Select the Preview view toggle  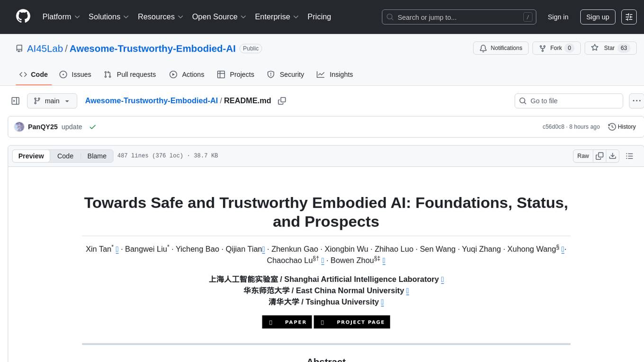[31, 156]
